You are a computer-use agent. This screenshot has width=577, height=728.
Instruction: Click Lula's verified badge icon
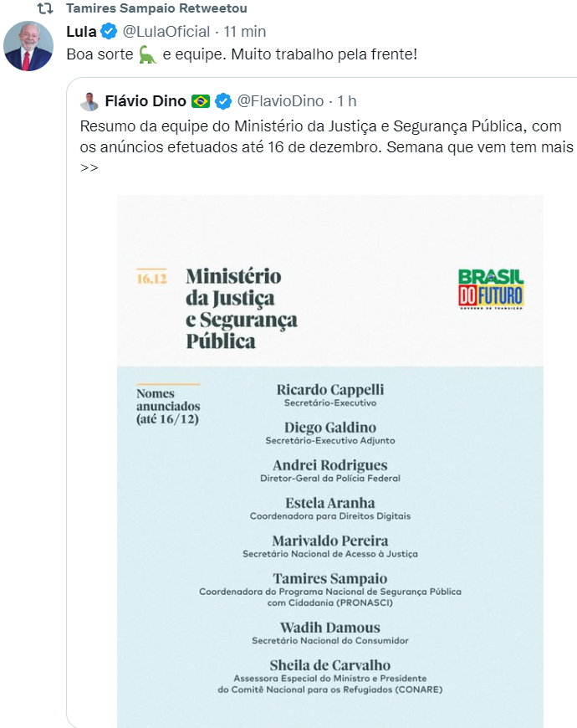click(109, 32)
